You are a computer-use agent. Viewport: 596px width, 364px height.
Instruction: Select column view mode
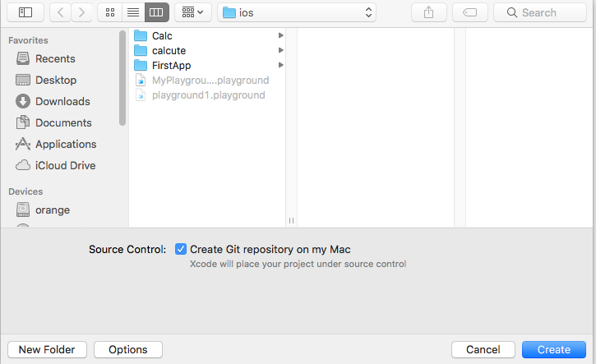[x=156, y=12]
